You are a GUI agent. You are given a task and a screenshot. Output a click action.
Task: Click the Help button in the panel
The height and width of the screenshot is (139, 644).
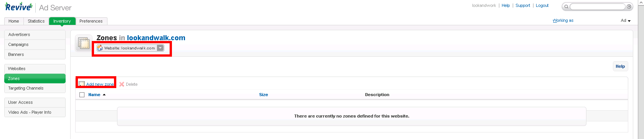620,66
